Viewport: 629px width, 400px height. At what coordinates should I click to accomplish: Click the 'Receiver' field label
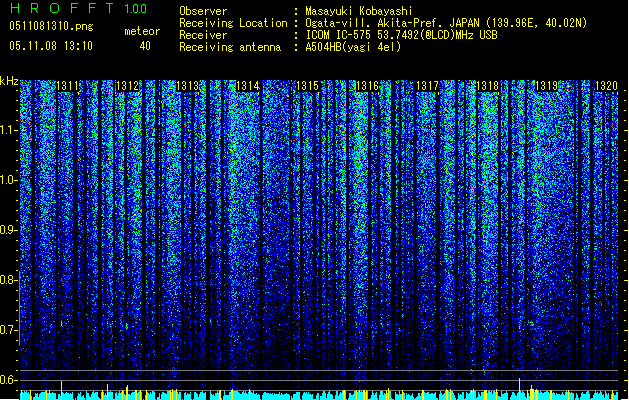(203, 35)
